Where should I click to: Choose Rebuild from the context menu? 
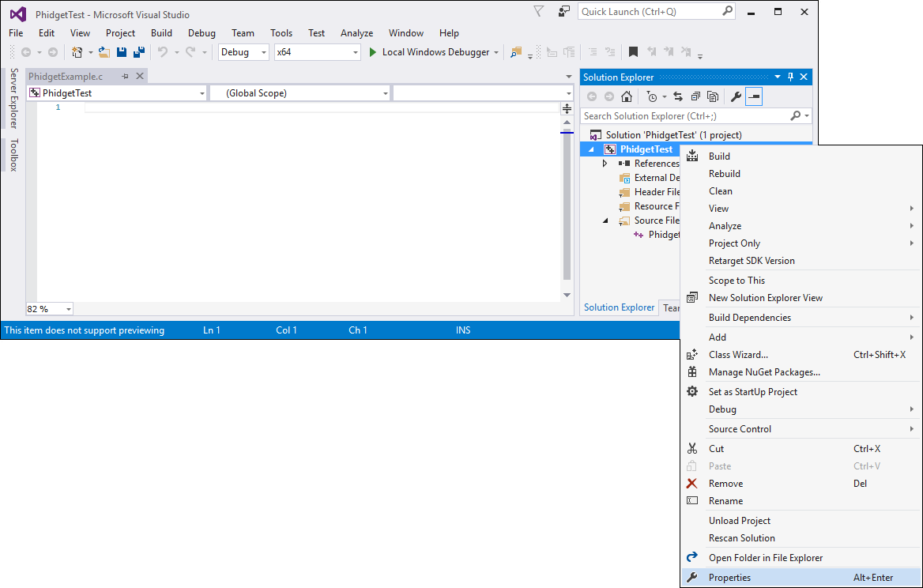[x=801, y=174]
